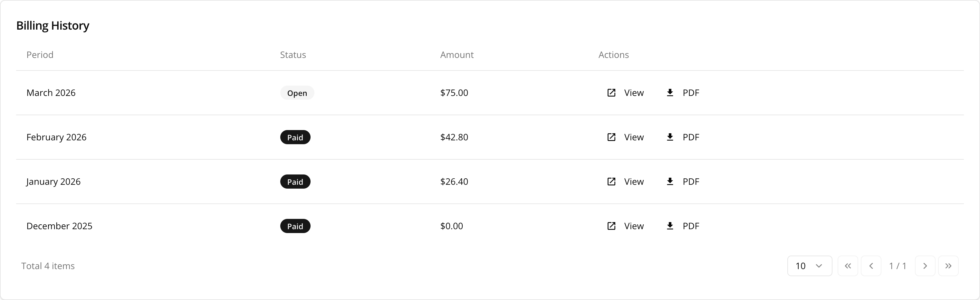
Task: Click the View icon for February 2026
Action: (611, 137)
